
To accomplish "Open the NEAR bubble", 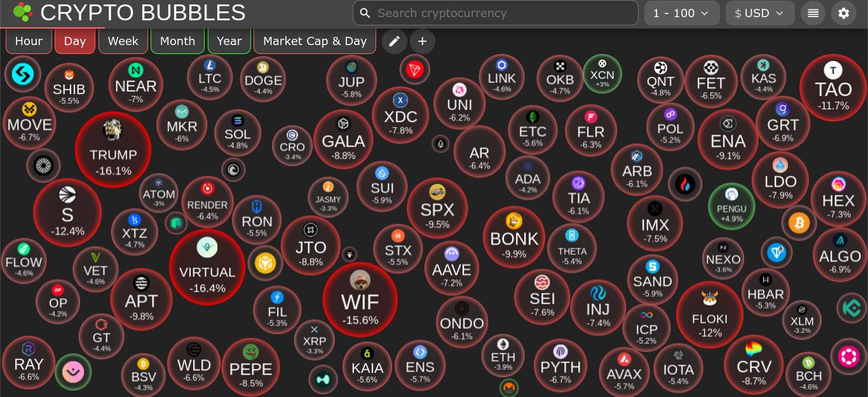I will 136,84.
